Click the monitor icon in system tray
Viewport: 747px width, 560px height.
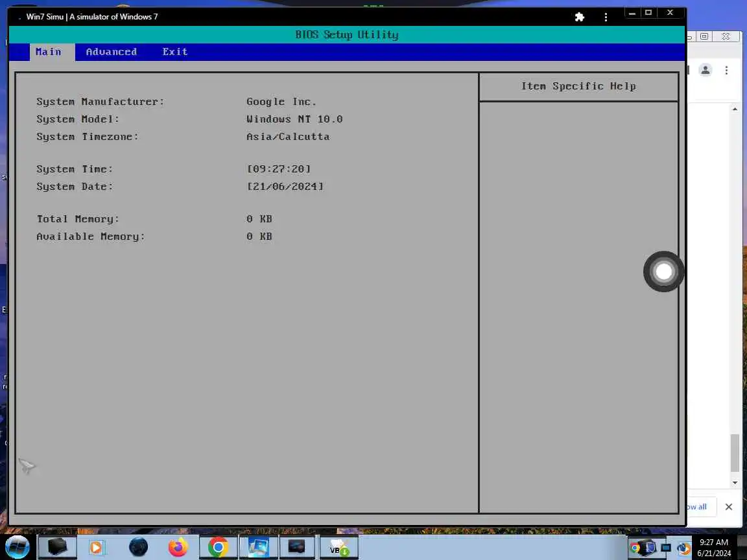(665, 548)
